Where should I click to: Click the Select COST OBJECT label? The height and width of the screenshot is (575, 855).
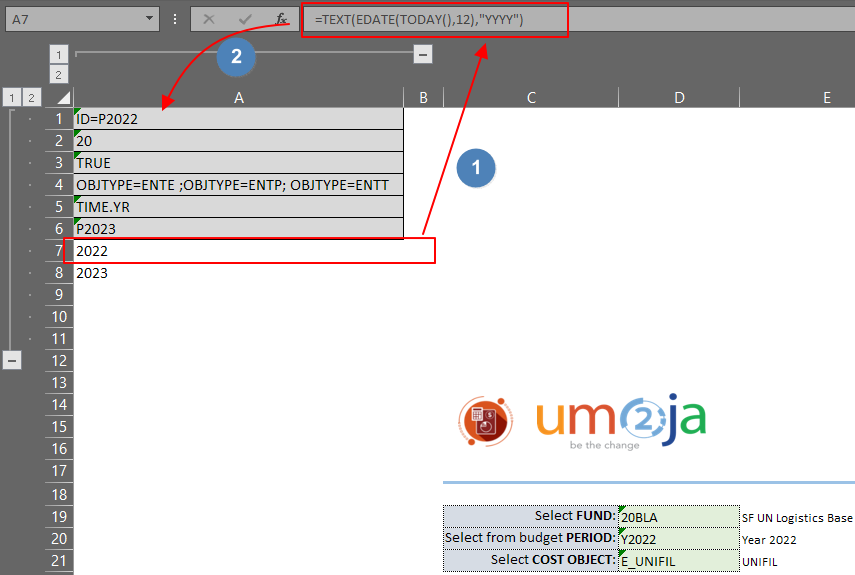point(531,560)
